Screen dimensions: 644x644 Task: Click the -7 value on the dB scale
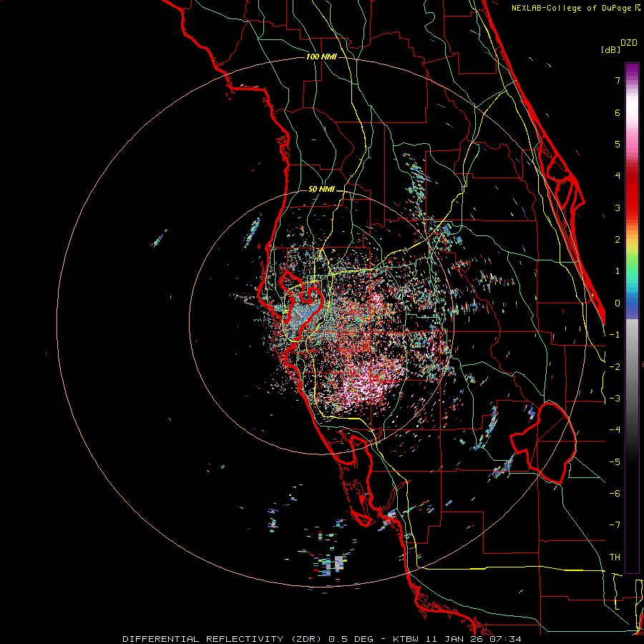coord(615,525)
